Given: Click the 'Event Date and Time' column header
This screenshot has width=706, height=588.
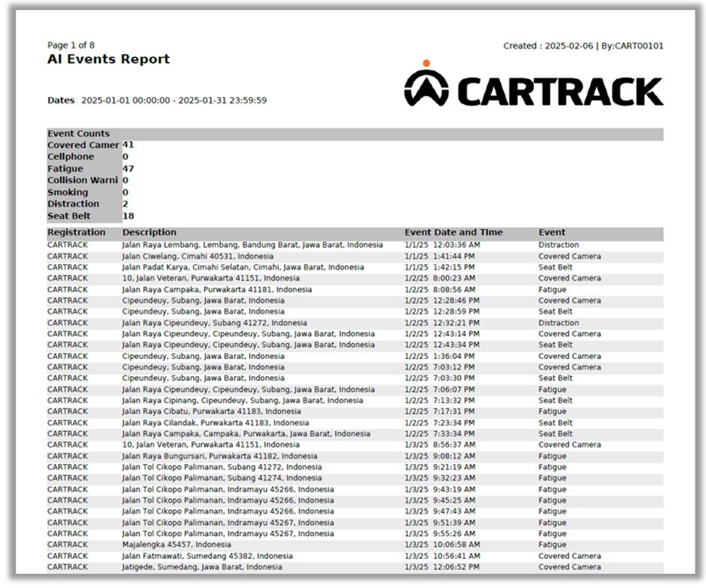Looking at the screenshot, I should [454, 232].
